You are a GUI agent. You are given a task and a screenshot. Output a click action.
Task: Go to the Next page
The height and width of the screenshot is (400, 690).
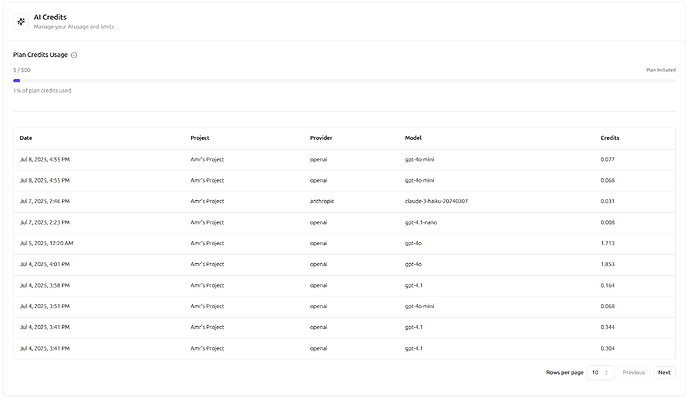(x=664, y=372)
